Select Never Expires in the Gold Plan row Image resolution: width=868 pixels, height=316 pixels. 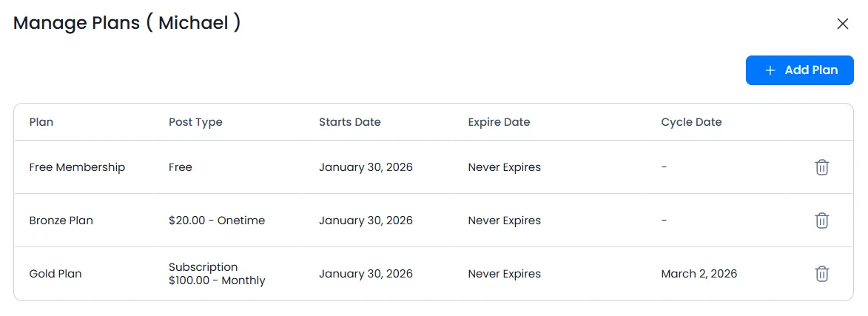[x=505, y=274]
